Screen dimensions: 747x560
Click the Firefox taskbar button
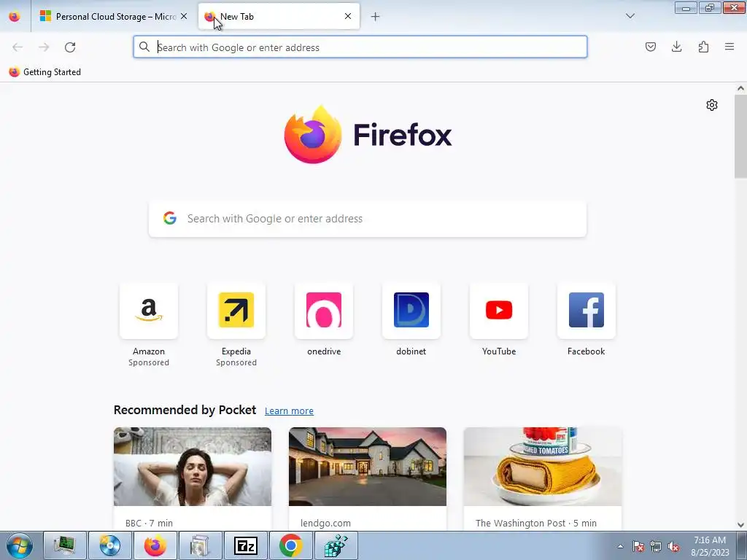click(x=155, y=545)
